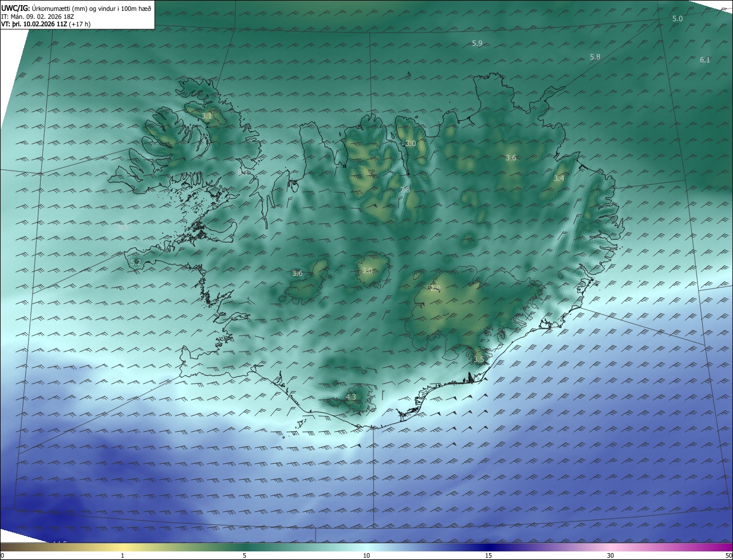Click the colour scale tick label 10

(366, 555)
